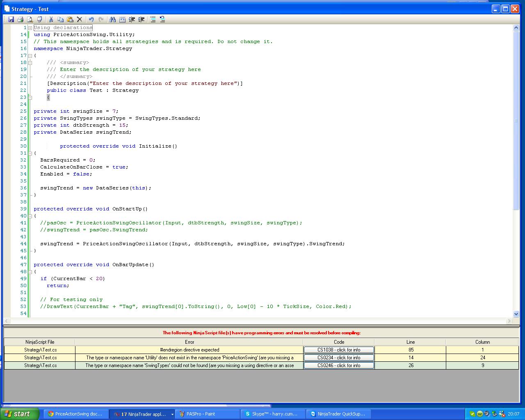Click the 'if (CurrentBar < 20)' line
525x420 pixels.
click(73, 279)
